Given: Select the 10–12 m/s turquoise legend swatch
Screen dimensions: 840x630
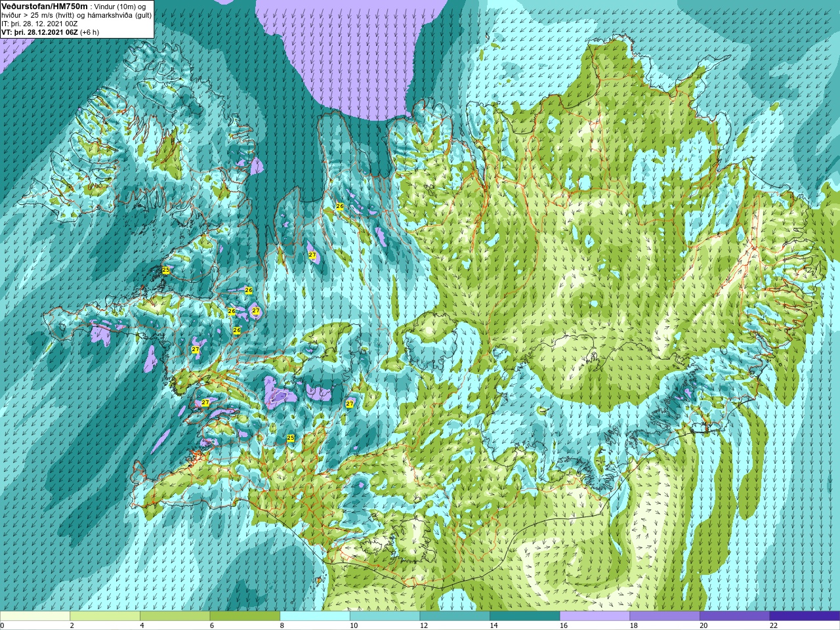Looking at the screenshot, I should coord(385,616).
